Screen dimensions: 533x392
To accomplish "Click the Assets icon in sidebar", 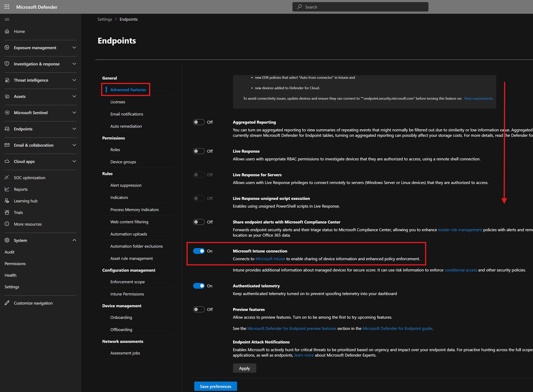I will pos(7,96).
